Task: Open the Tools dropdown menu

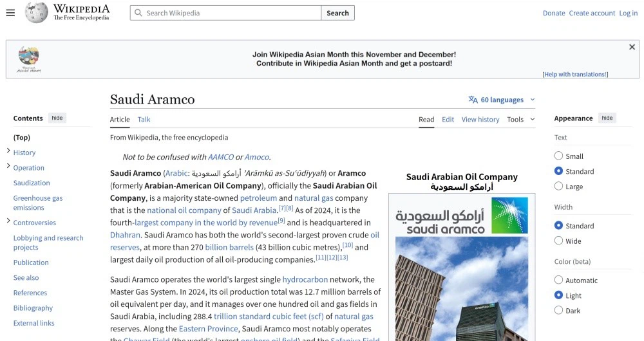Action: 521,120
